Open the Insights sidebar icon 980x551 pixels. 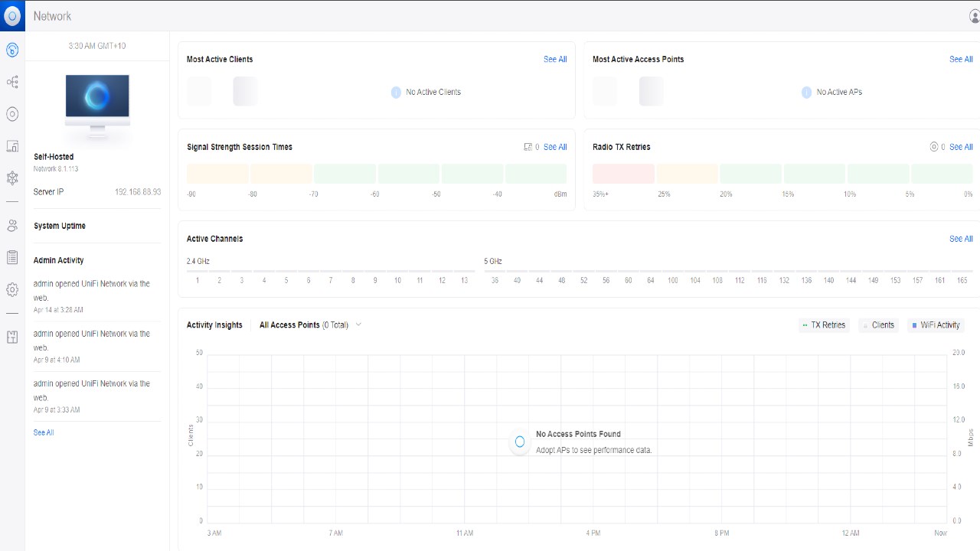(x=12, y=178)
